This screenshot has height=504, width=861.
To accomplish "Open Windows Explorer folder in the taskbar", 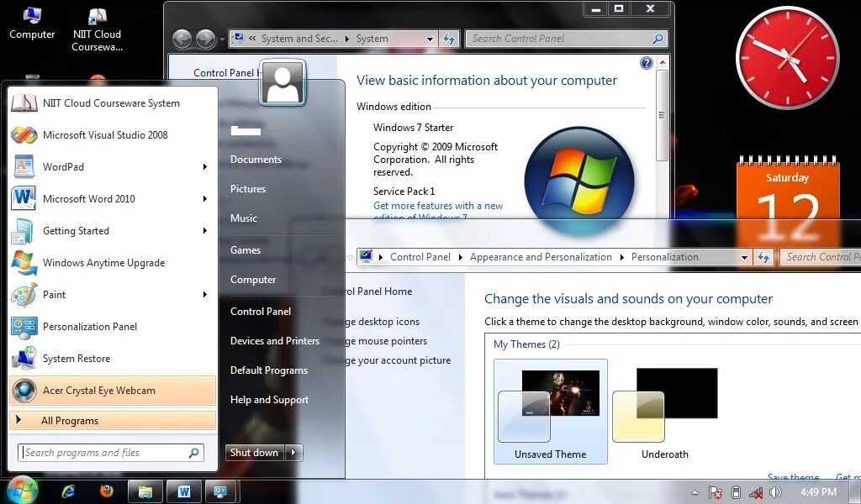I will pos(145,491).
